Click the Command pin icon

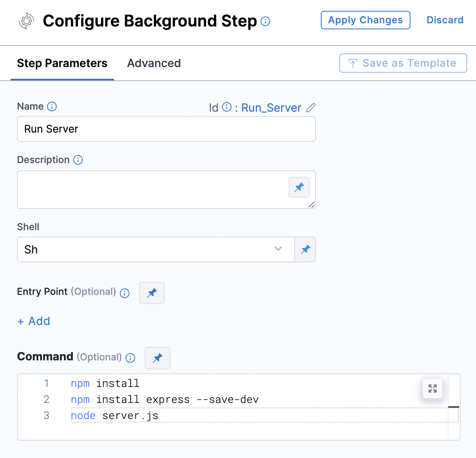(158, 358)
